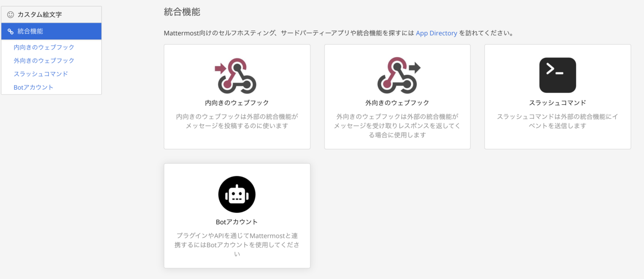The image size is (644, 279).
Task: Click the incoming webhook icon in the card
Action: [236, 75]
